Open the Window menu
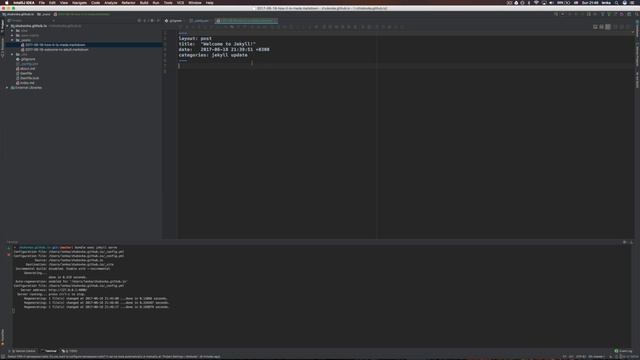The image size is (640, 360). [195, 2]
